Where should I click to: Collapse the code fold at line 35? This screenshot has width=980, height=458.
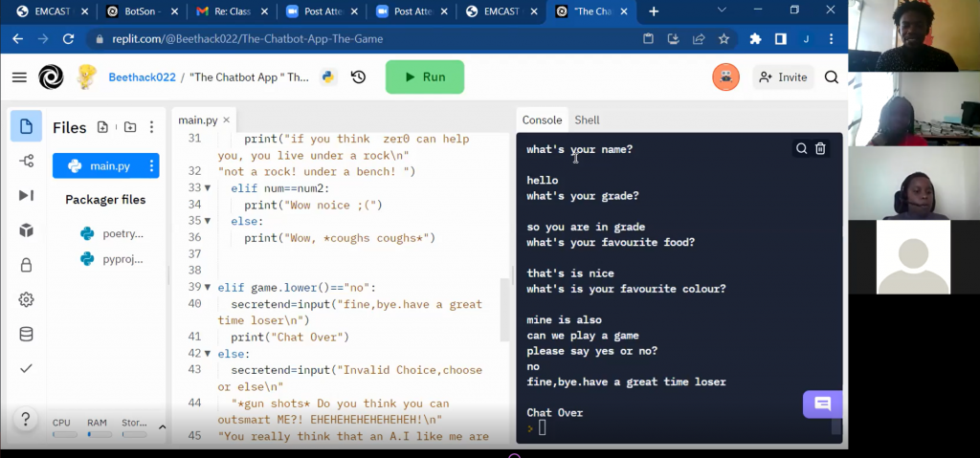coord(208,221)
